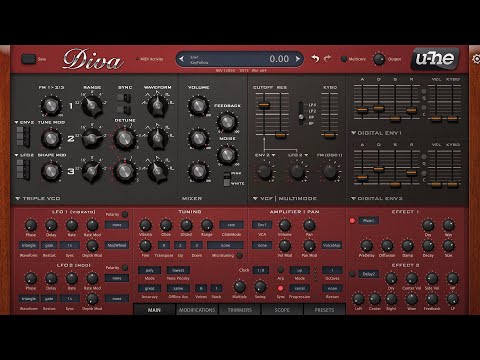480x360 pixels.
Task: Click the LFO 1 Rate knob
Action: tap(72, 225)
